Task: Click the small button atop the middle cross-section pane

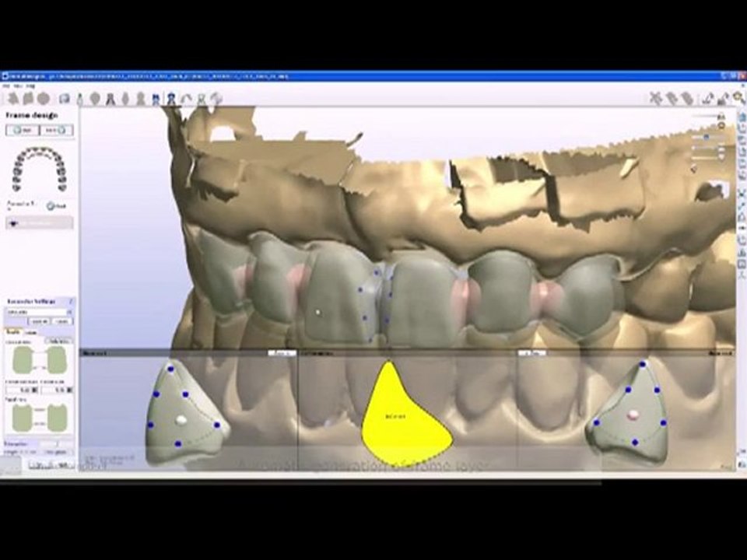Action: pos(531,353)
